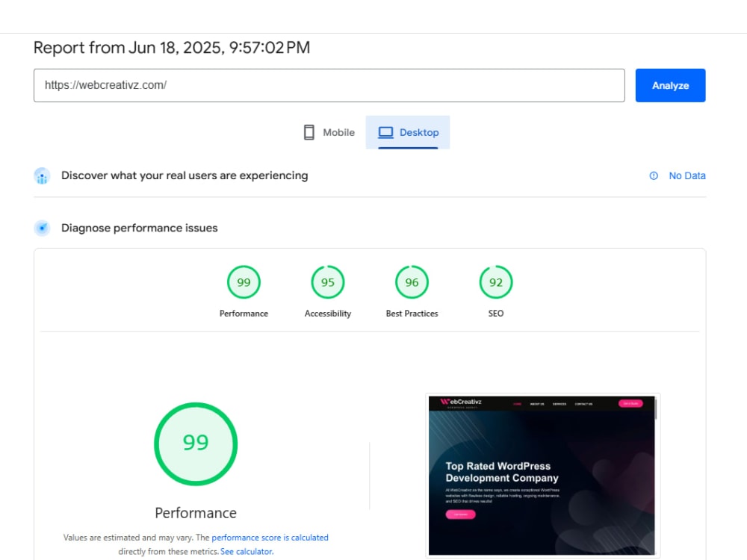
Task: Click the report date heading text
Action: [172, 48]
